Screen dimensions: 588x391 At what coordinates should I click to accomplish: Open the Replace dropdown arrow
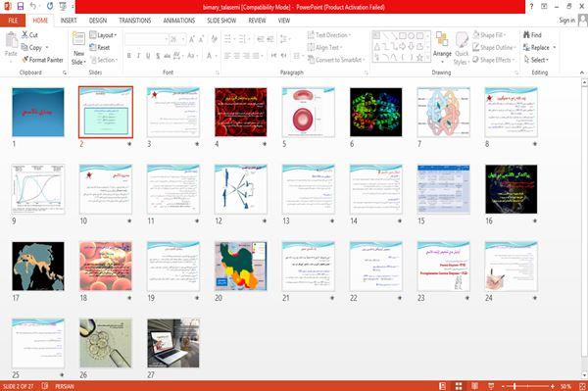[x=555, y=48]
